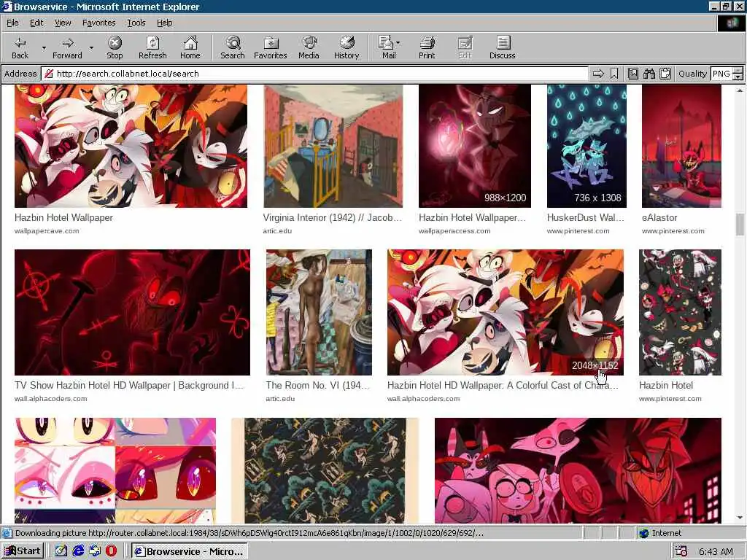Click the icon left of the binoculars
747x560 pixels.
632,74
